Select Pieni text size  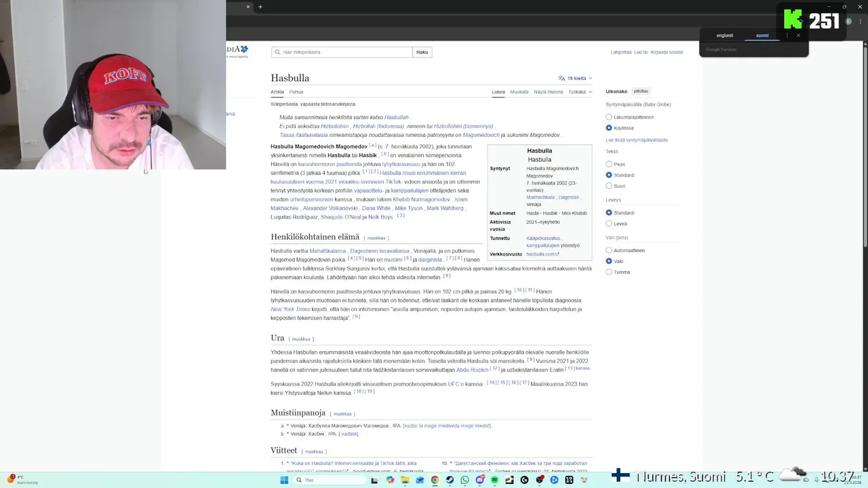point(609,164)
